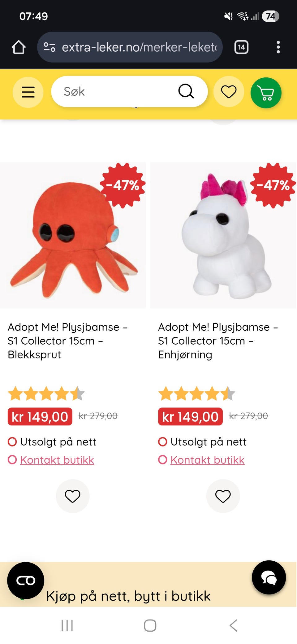Screen dimensions: 297x644
Task: View site info icon in address bar
Action: point(49,47)
